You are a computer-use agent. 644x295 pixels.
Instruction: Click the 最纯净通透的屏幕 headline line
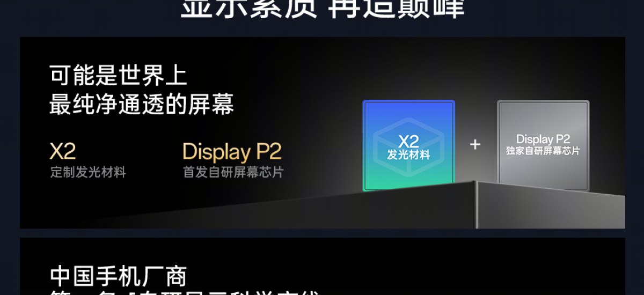point(142,104)
